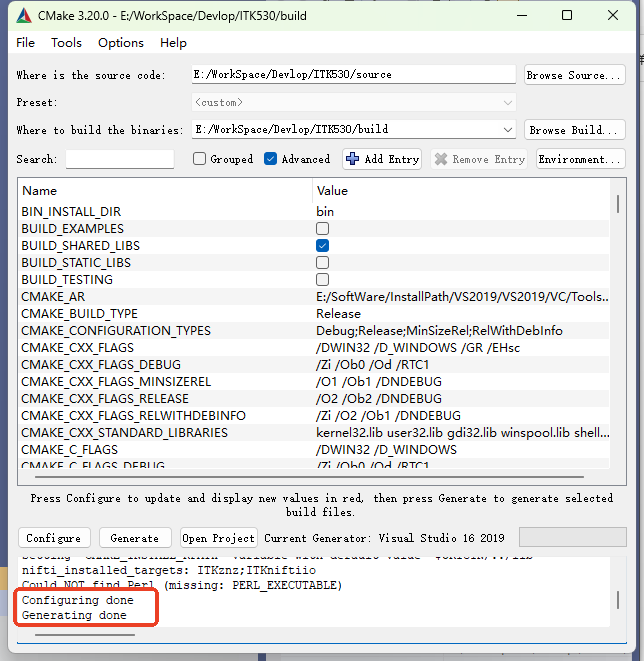Select the CMAKE_CXX_FLAGS entry
644x661 pixels.
pos(78,348)
